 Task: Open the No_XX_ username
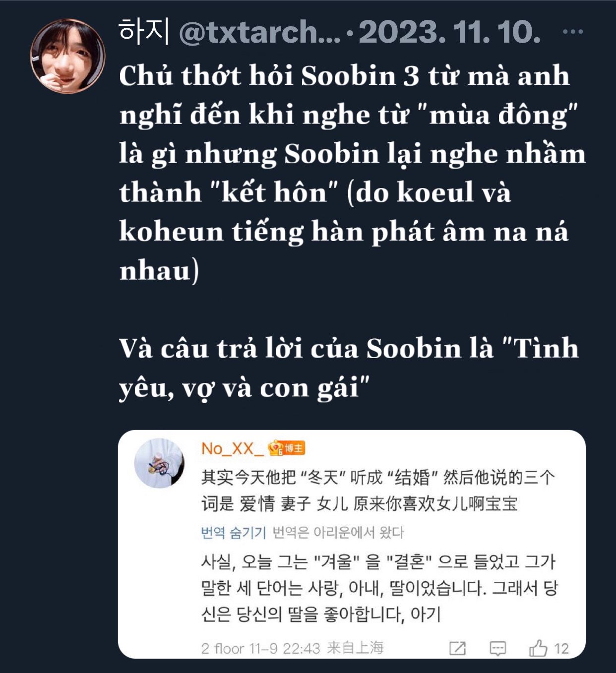(x=232, y=449)
